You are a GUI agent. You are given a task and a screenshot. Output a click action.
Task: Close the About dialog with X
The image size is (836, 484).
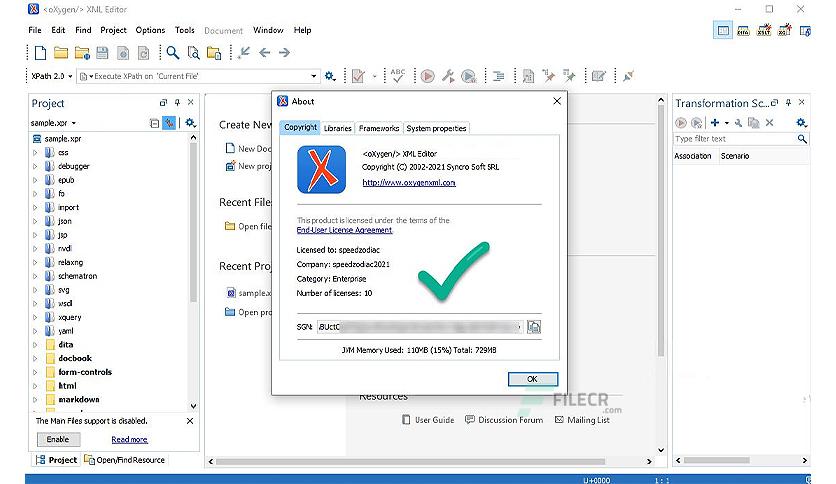[x=557, y=101]
